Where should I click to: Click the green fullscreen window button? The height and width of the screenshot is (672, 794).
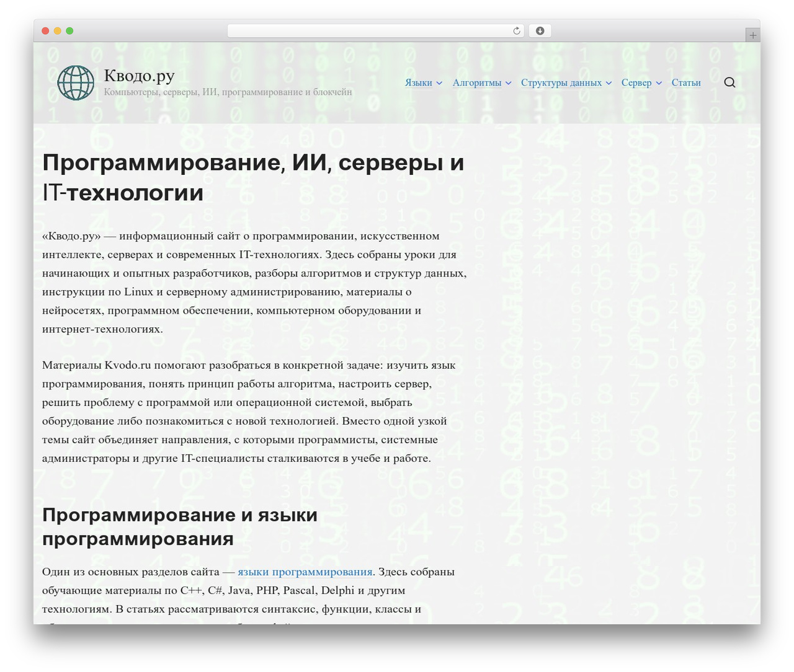tap(69, 31)
